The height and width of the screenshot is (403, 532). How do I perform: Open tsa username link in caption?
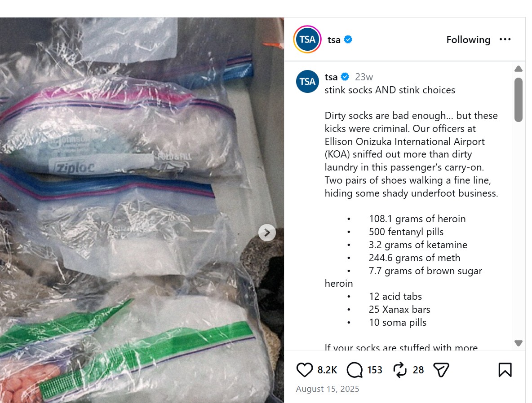(331, 77)
